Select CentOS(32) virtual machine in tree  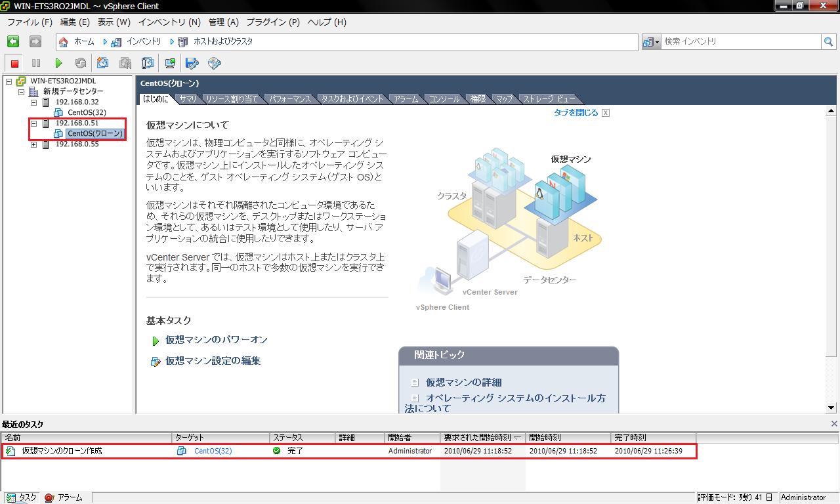pyautogui.click(x=87, y=113)
